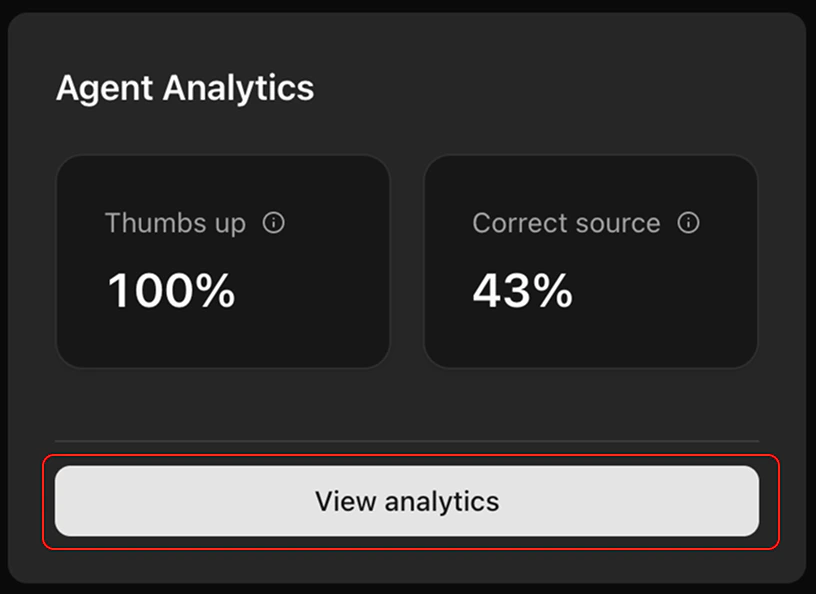This screenshot has height=594, width=816.
Task: Click the Thumbs up label text
Action: [176, 223]
